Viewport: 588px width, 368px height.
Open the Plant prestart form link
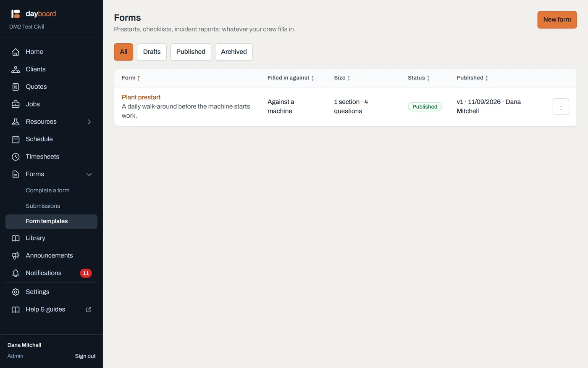click(x=141, y=97)
